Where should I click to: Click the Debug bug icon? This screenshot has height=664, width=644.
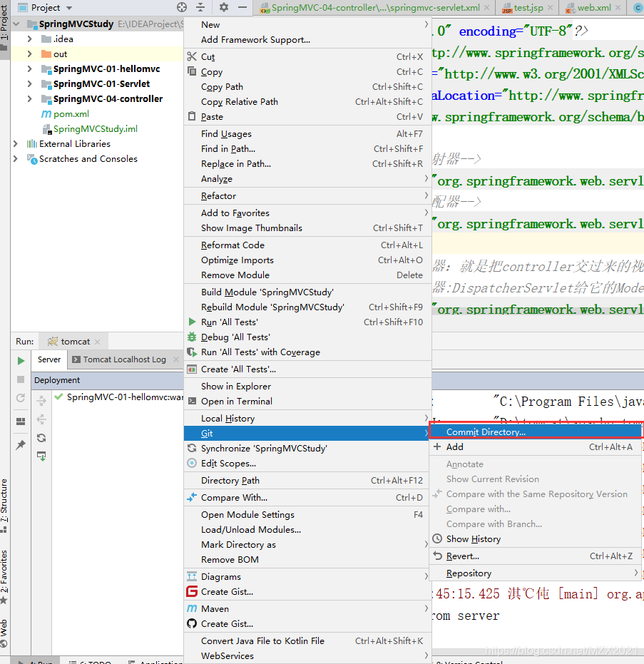click(x=192, y=337)
